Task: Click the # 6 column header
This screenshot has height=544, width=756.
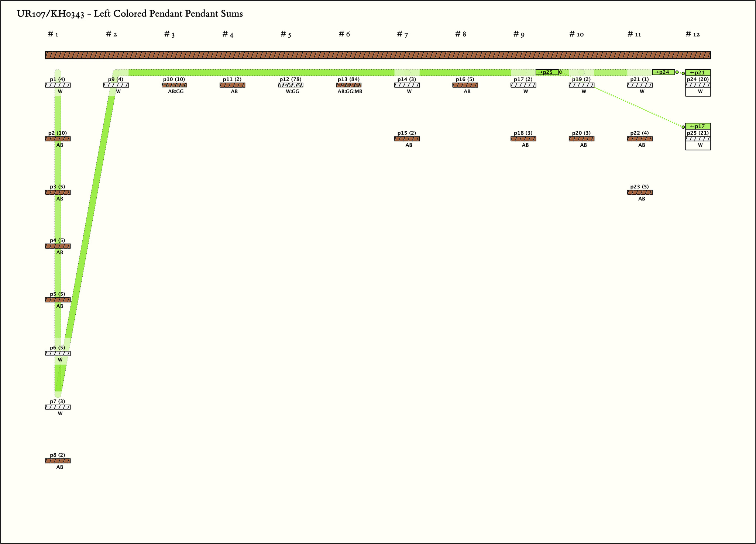Action: 344,34
